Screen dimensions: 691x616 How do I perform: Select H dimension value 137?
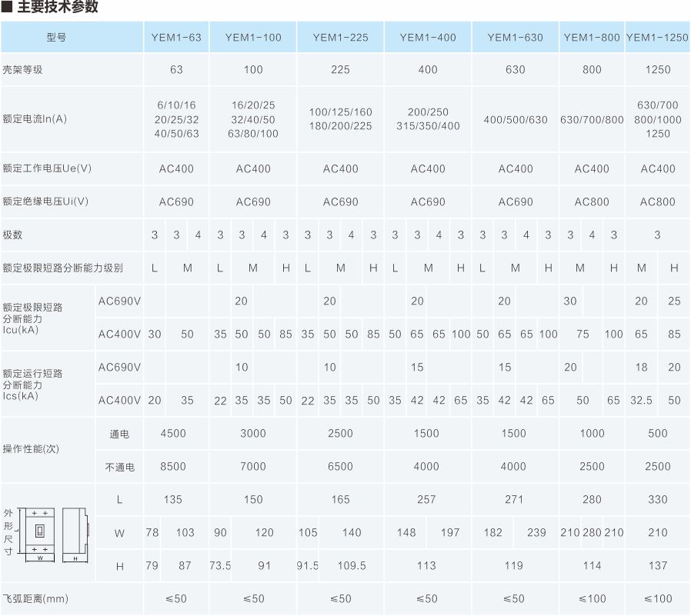(x=657, y=565)
